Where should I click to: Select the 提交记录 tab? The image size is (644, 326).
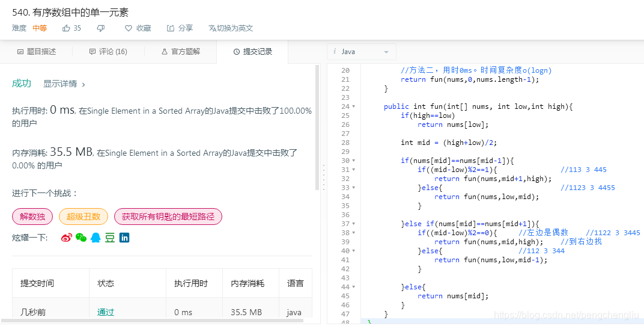tap(252, 51)
